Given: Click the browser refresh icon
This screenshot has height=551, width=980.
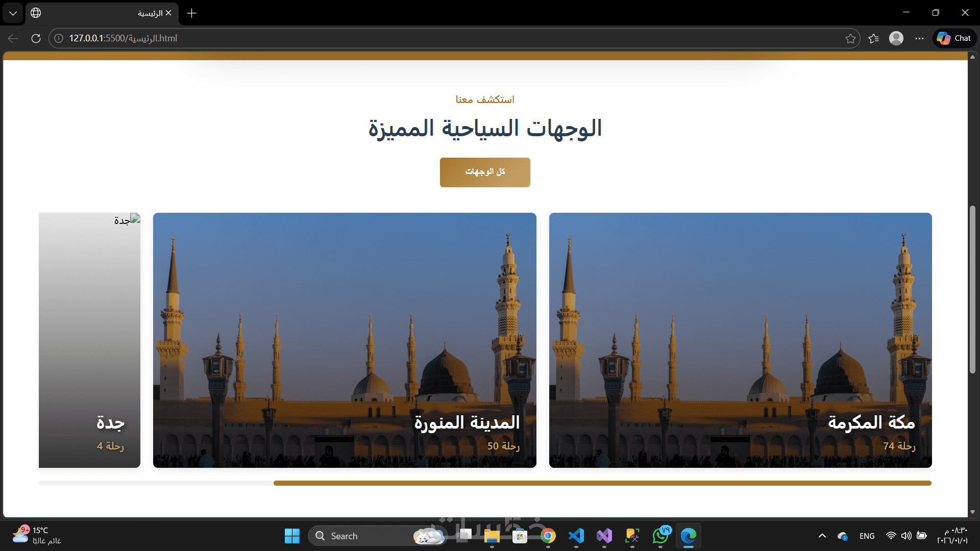Looking at the screenshot, I should 36,38.
